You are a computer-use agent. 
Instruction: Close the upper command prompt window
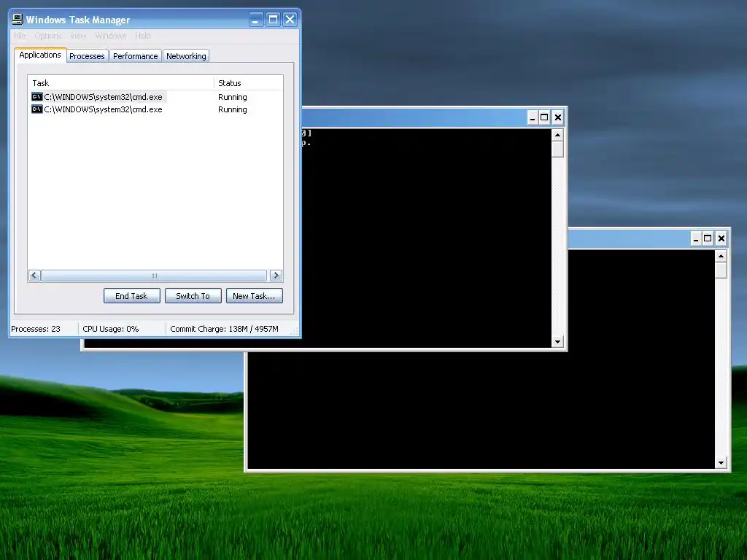[x=558, y=117]
